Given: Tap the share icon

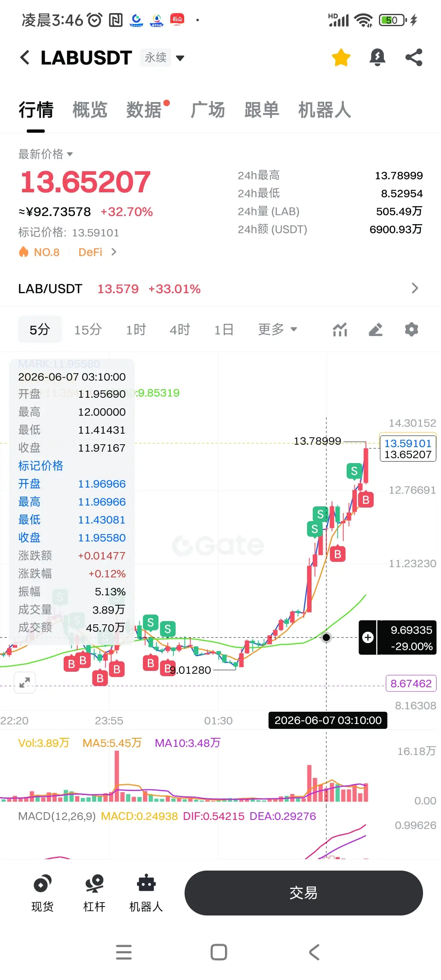Looking at the screenshot, I should [414, 58].
